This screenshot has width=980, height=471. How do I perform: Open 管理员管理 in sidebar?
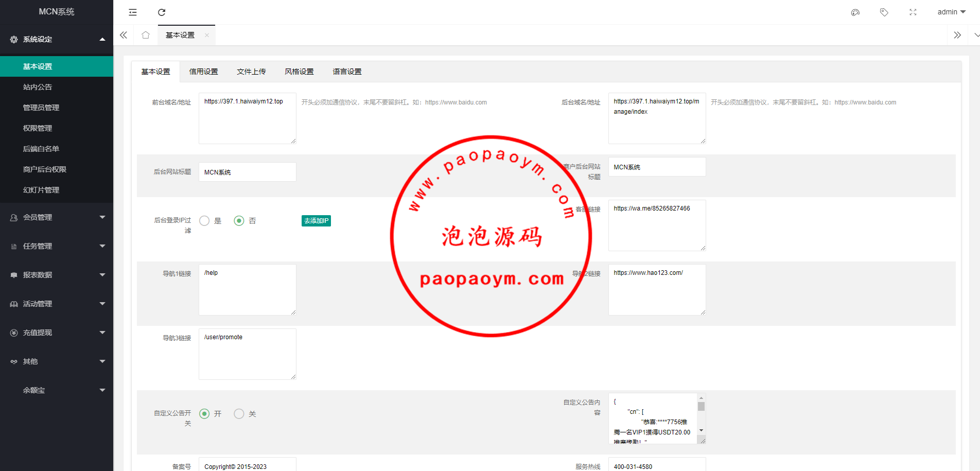tap(57, 108)
